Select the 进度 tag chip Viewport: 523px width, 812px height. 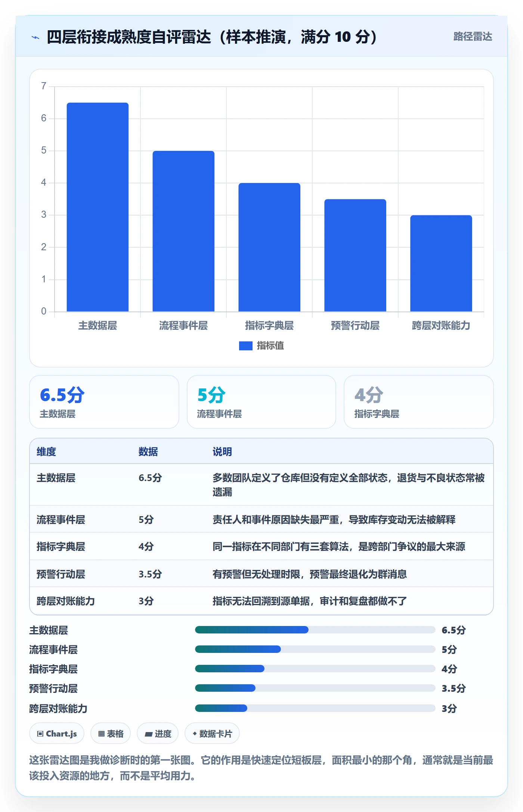click(x=158, y=734)
